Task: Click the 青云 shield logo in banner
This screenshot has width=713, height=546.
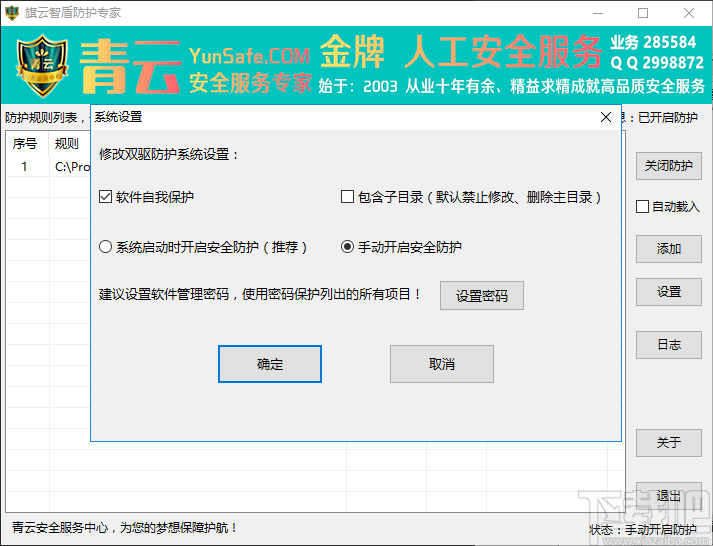Action: click(x=43, y=65)
